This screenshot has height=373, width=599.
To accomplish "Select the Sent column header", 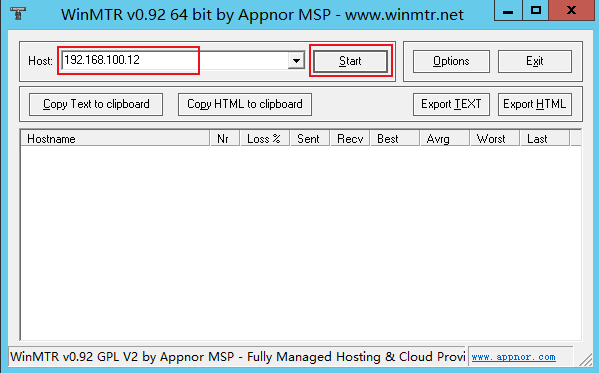I will (309, 138).
